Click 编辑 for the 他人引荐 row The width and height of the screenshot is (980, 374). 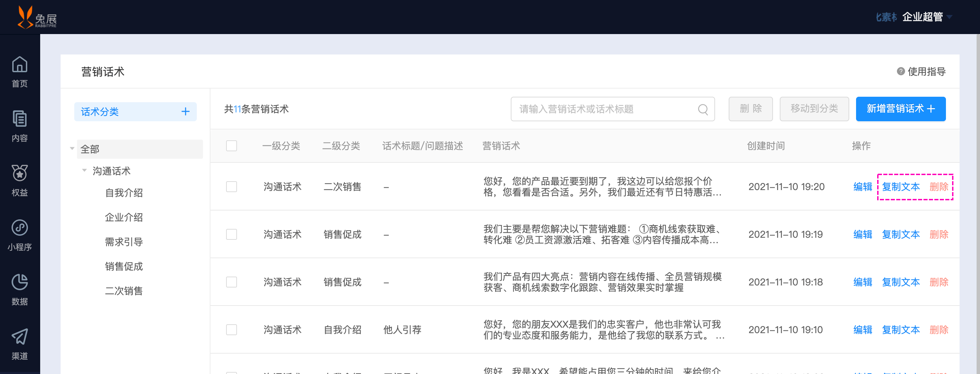click(863, 329)
